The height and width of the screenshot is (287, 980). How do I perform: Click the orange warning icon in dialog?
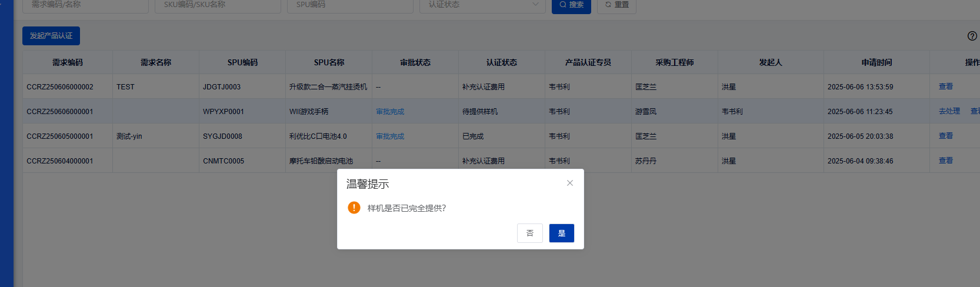pos(354,208)
